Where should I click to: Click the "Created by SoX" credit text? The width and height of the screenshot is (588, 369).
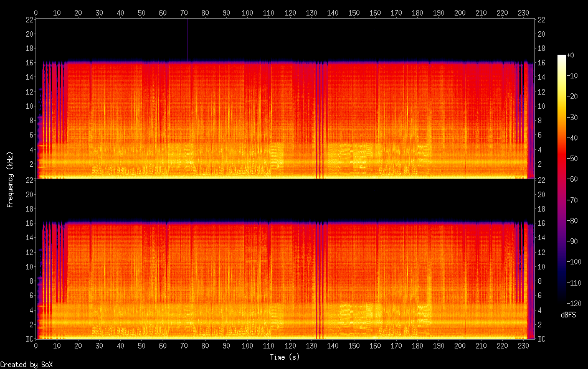pos(26,365)
